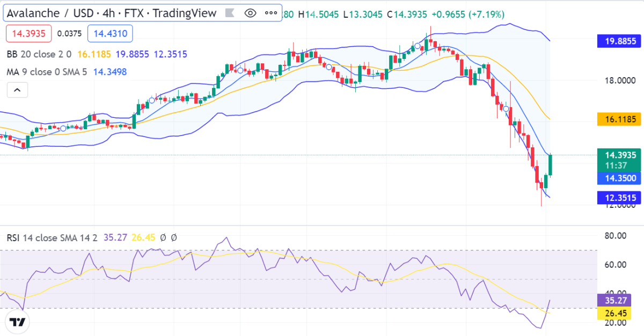Collapse the indicator legend with the chevron
The height and width of the screenshot is (336, 644).
[x=17, y=90]
